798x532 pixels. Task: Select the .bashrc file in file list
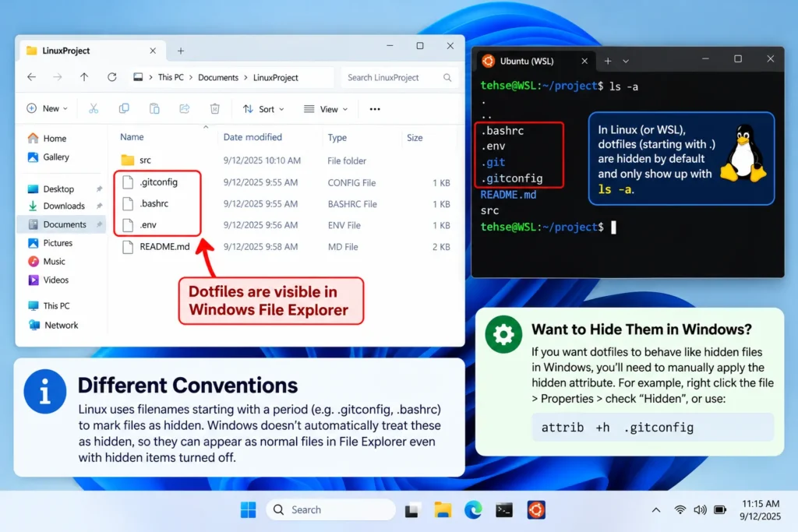[x=287, y=203]
